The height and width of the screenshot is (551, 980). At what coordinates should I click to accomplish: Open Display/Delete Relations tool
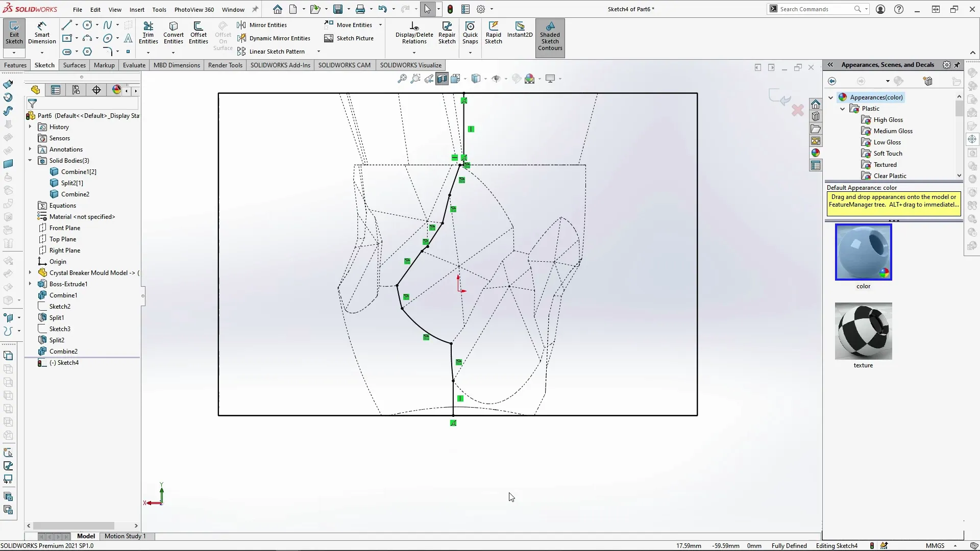[x=414, y=33]
